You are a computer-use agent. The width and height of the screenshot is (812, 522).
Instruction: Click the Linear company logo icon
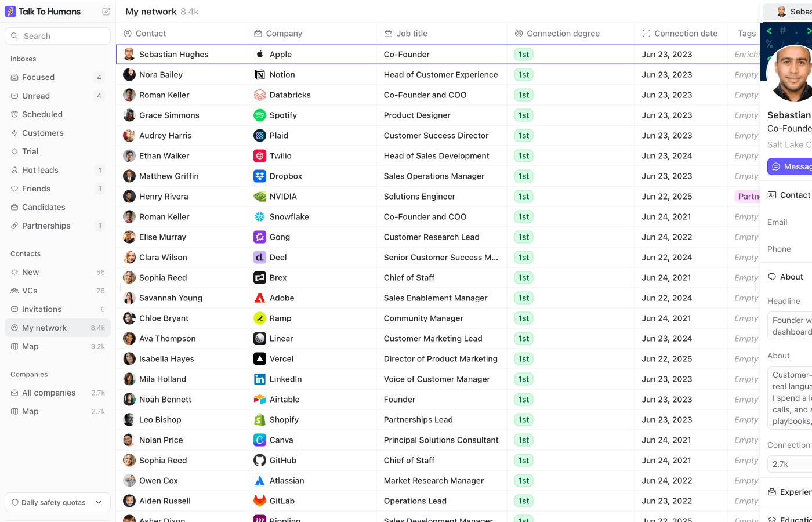tap(260, 339)
